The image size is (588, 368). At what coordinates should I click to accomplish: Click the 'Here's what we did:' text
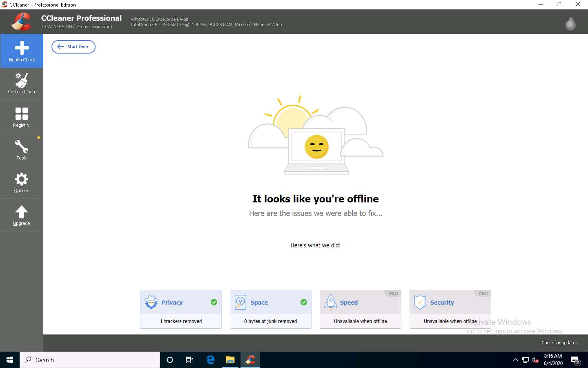point(315,245)
